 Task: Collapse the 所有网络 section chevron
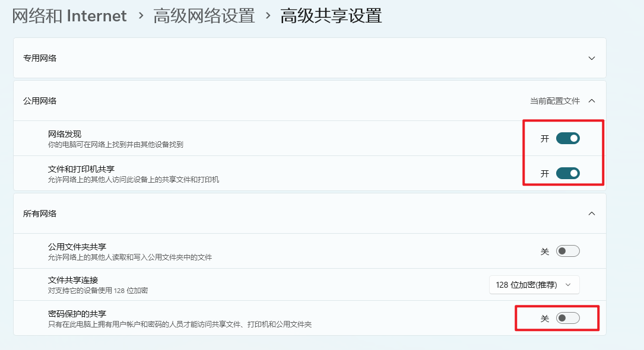point(591,214)
